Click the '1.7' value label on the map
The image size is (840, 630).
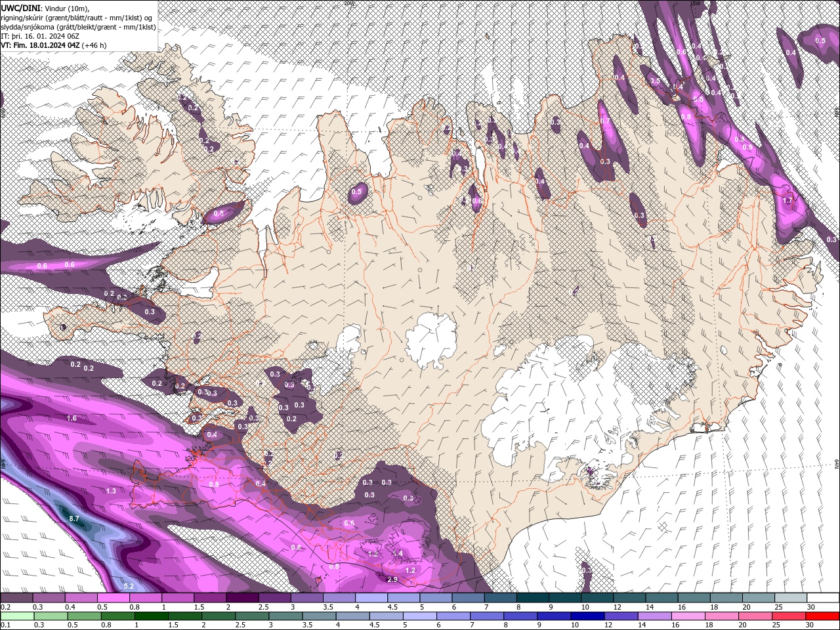(x=788, y=199)
